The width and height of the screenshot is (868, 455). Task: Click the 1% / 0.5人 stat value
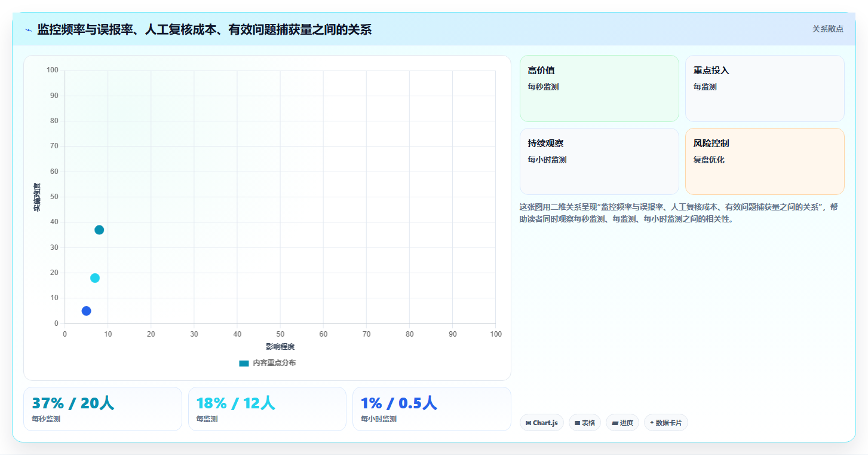tap(399, 404)
